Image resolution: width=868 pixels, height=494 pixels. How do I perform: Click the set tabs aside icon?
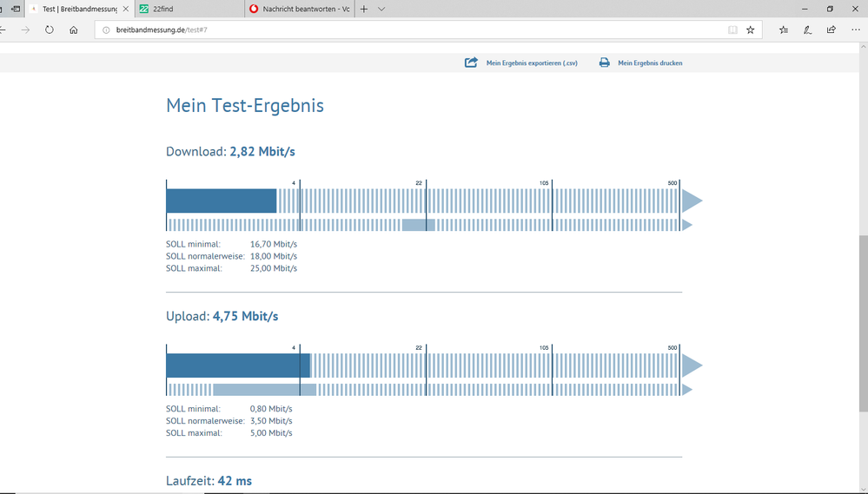point(16,9)
